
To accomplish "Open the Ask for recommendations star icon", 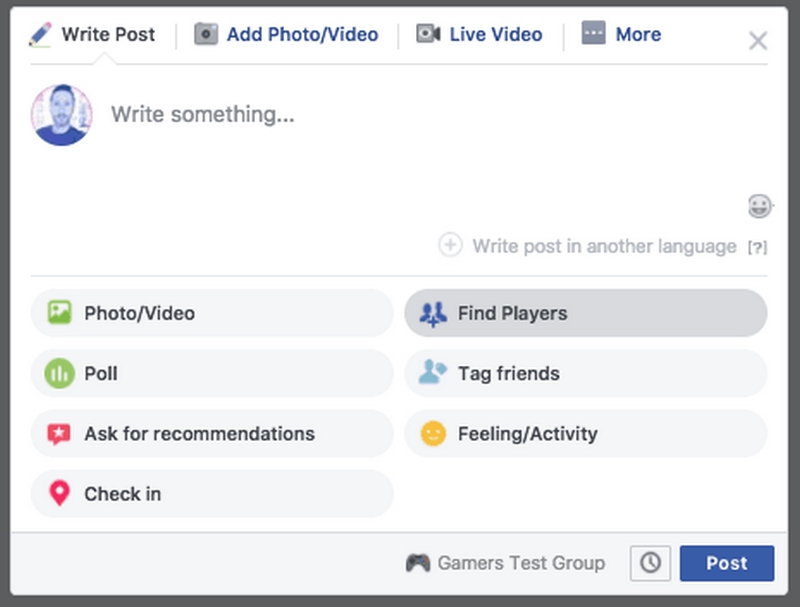I will pyautogui.click(x=59, y=434).
